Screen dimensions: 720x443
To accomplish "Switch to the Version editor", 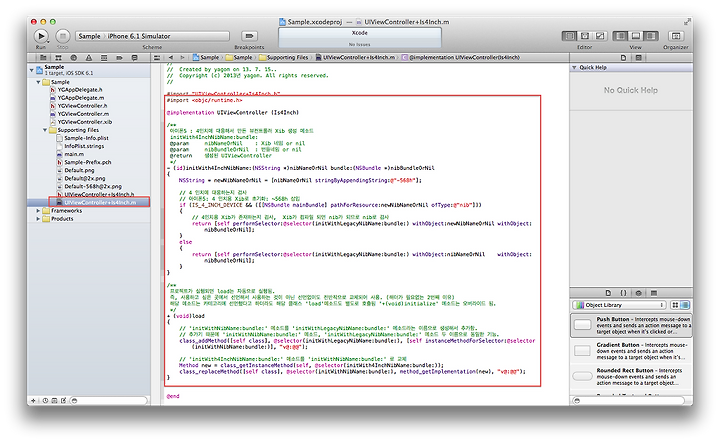I will [600, 36].
